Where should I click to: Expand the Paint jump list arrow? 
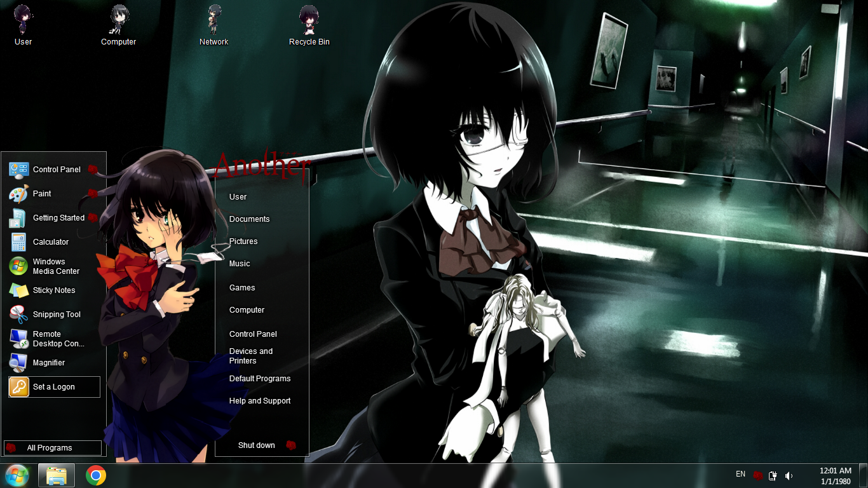point(93,194)
